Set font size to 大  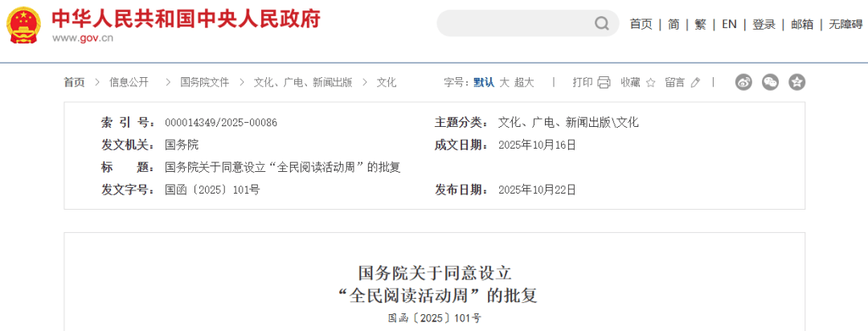coord(504,82)
